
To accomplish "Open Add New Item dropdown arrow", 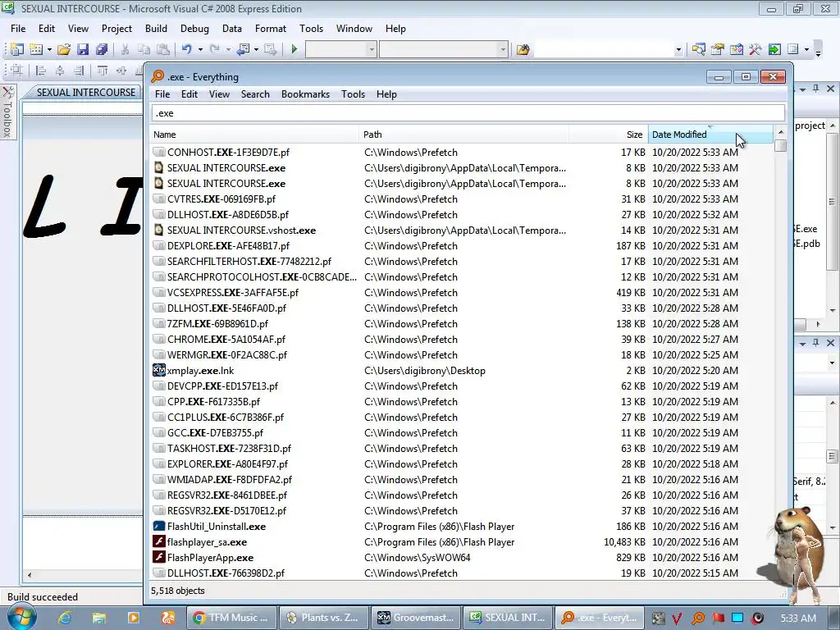I will point(49,49).
